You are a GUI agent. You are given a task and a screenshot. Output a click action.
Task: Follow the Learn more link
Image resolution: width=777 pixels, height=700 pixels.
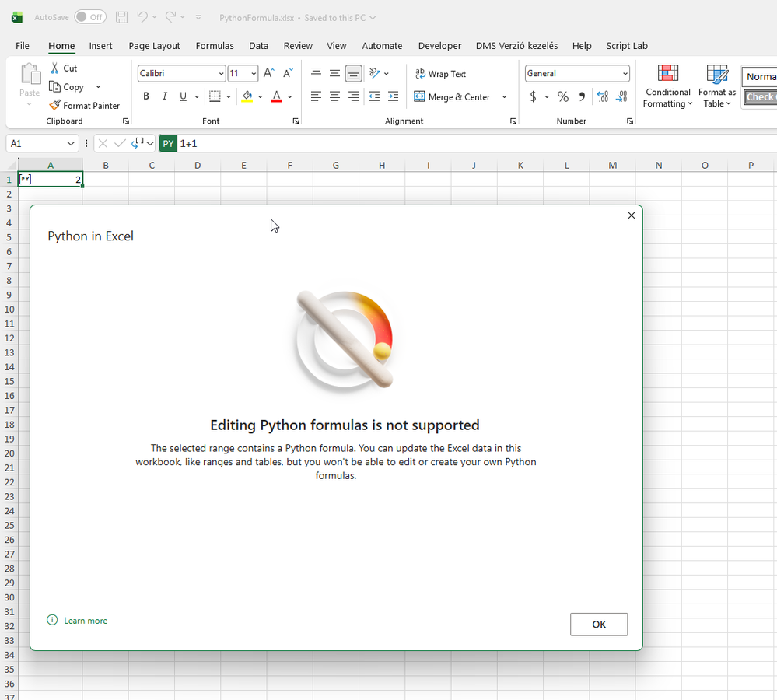(x=86, y=621)
